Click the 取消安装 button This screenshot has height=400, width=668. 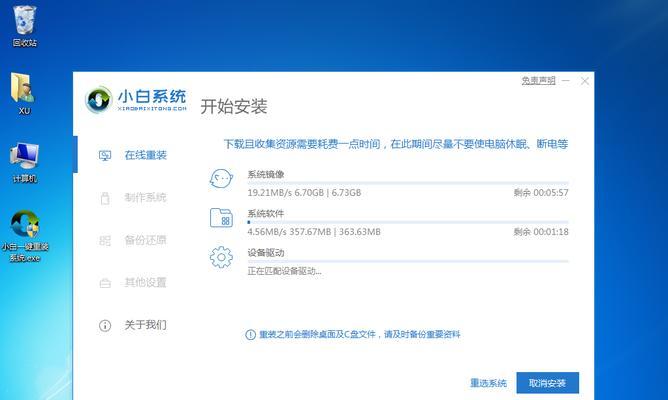[x=547, y=383]
